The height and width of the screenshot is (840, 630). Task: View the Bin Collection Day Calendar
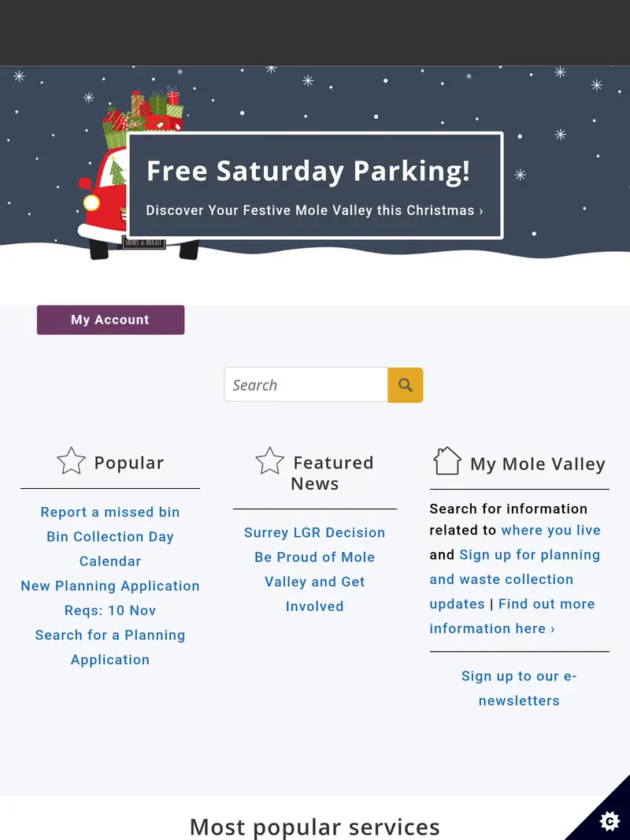click(110, 548)
